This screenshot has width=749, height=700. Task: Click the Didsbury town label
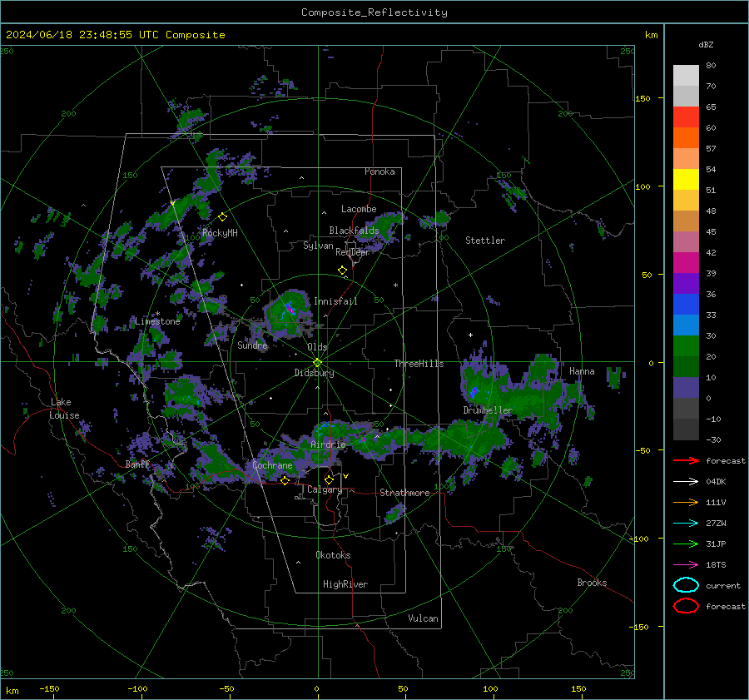coord(314,373)
